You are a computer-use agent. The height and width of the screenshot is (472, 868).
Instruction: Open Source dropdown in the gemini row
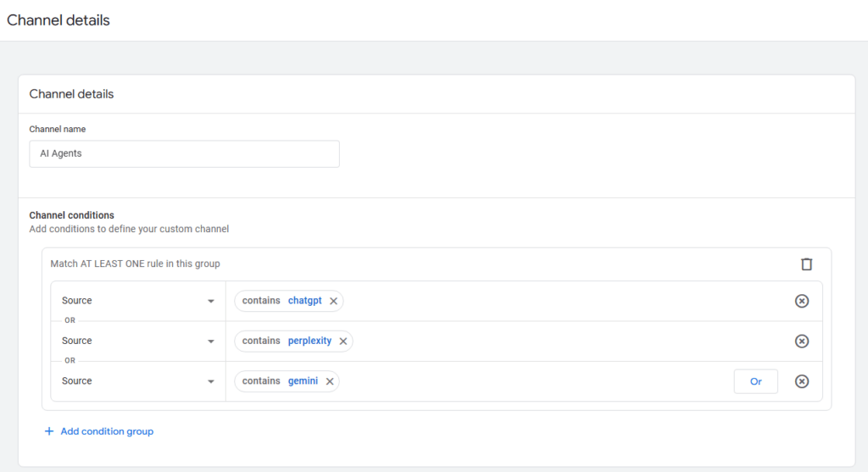point(138,381)
